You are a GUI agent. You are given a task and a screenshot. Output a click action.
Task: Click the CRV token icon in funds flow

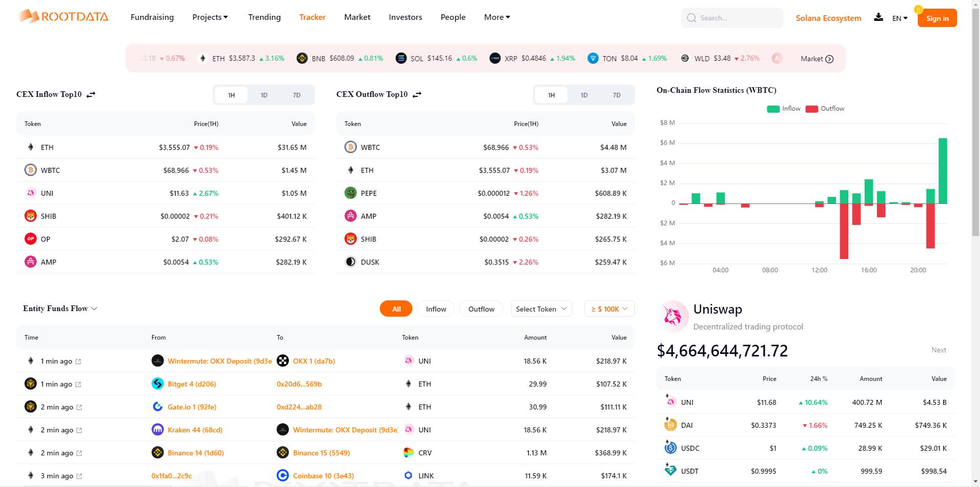pyautogui.click(x=408, y=452)
